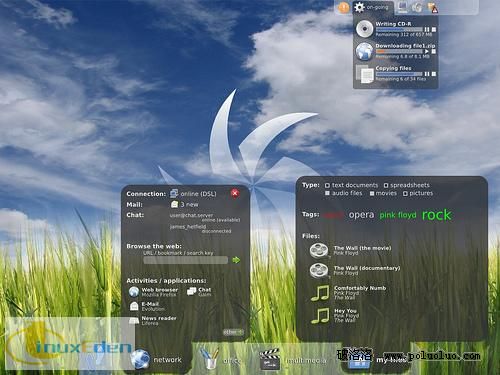
Task: Resume the Downloading file1.zip task
Action: 426,52
